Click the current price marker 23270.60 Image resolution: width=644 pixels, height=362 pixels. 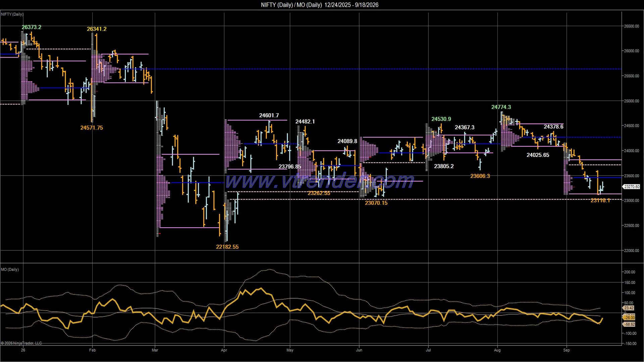click(x=632, y=187)
